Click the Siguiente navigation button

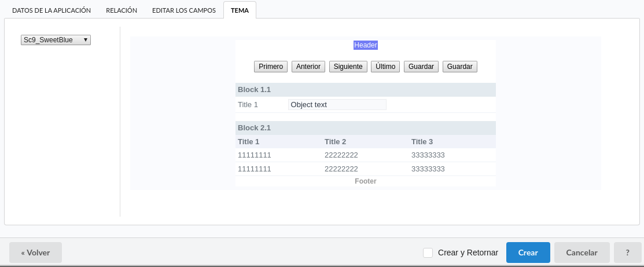(348, 67)
